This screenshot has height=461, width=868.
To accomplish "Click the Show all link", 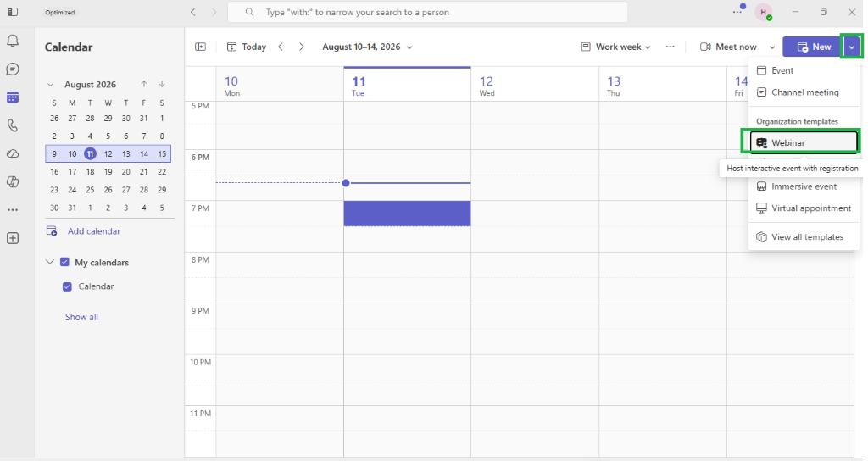I will [82, 317].
